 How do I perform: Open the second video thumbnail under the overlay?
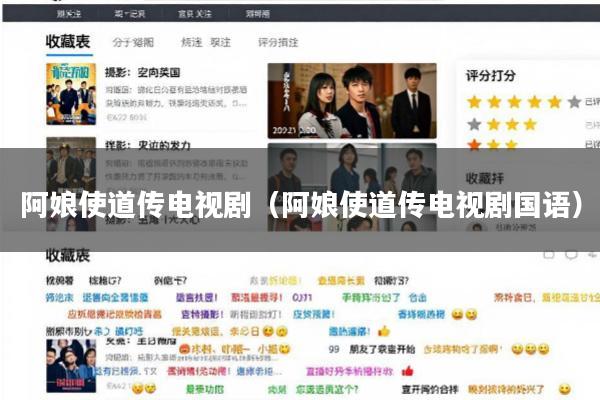(x=352, y=187)
